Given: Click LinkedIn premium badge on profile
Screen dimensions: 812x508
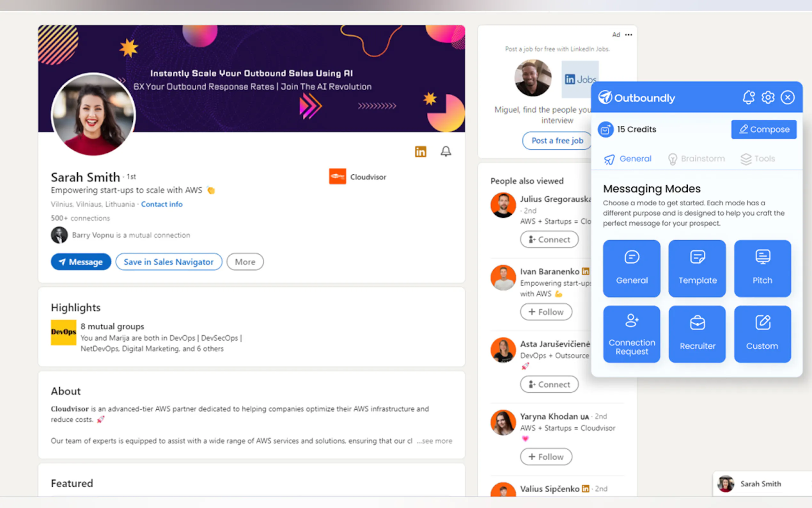Looking at the screenshot, I should coord(420,152).
